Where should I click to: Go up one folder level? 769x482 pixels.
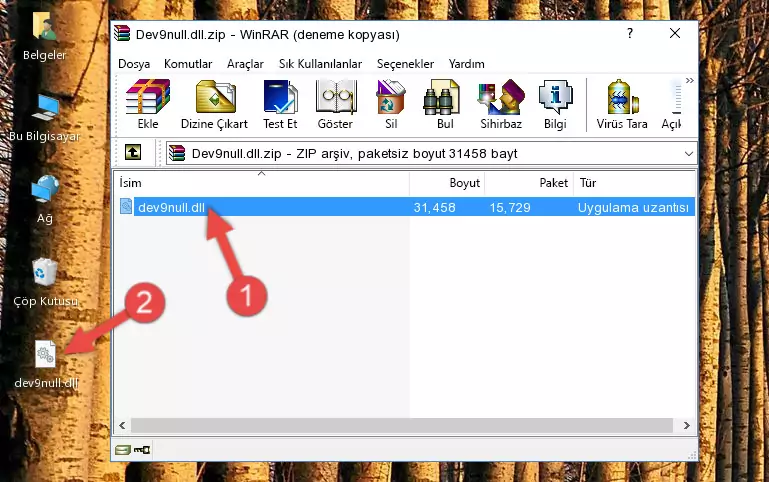[x=133, y=152]
